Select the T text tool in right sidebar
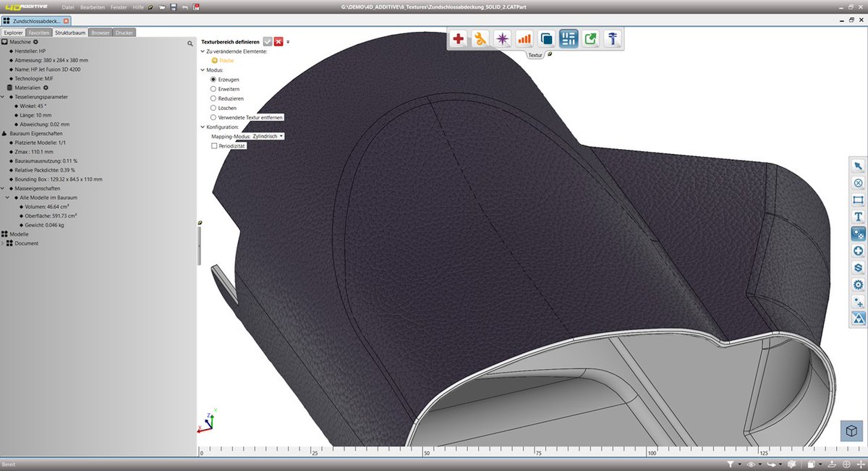 858,216
